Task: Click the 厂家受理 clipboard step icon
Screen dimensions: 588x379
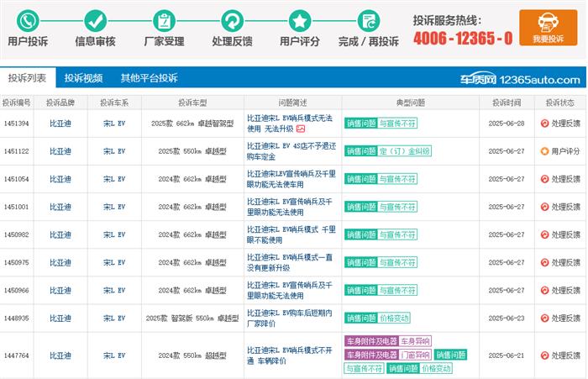Action: pyautogui.click(x=164, y=21)
